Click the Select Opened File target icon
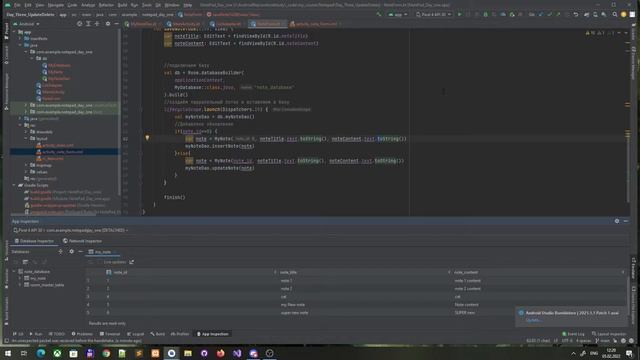The image size is (640, 360). 80,24
